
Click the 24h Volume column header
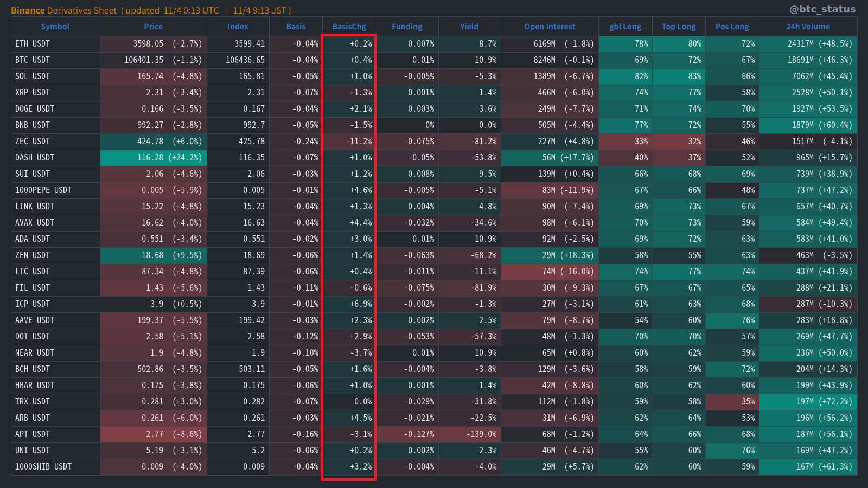pos(807,27)
